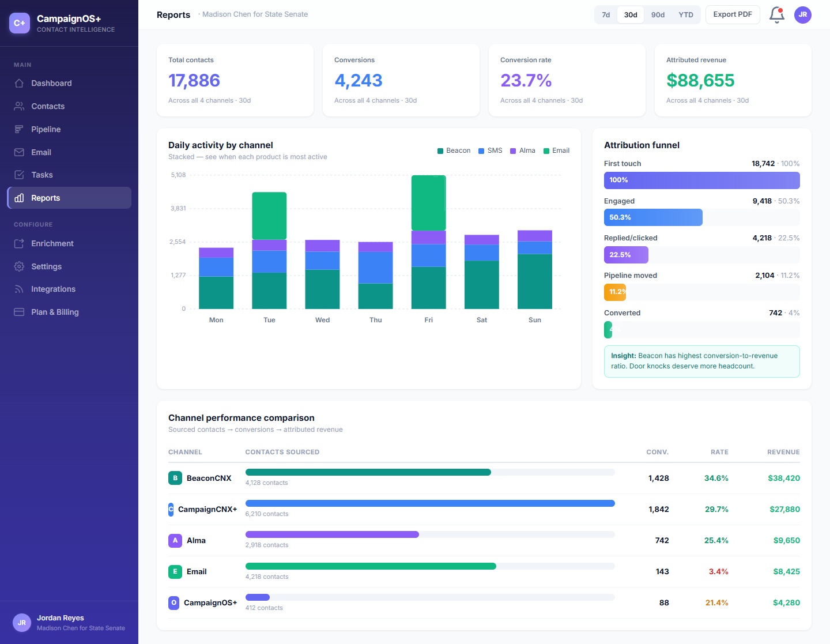
Task: Click the JR avatar beside Jordan Reyes
Action: (x=22, y=623)
